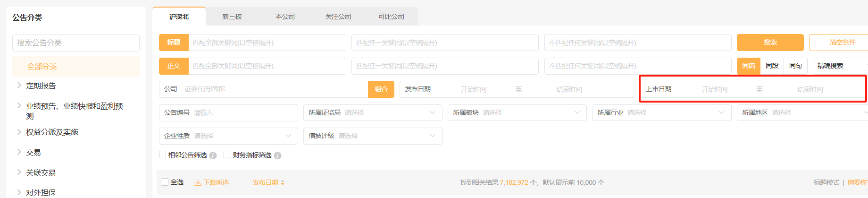Click the 标题 orange label
This screenshot has height=198, width=868.
pos(174,43)
